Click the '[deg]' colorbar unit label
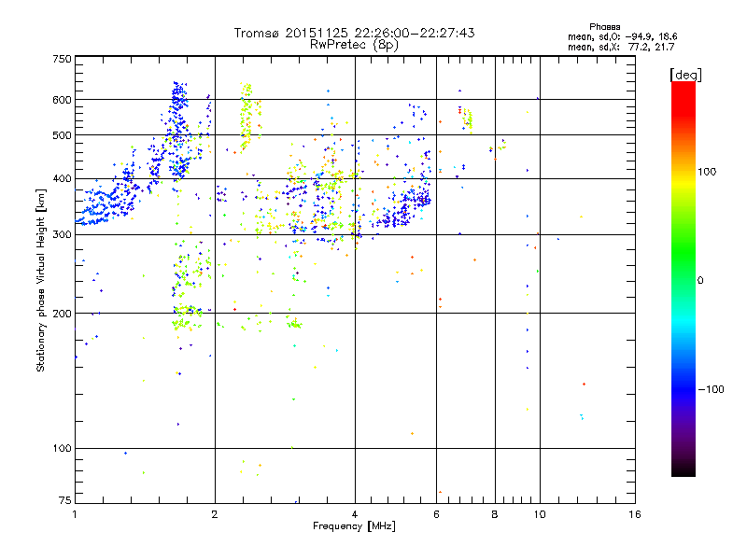Image resolution: width=747 pixels, height=560 pixels. tap(685, 75)
